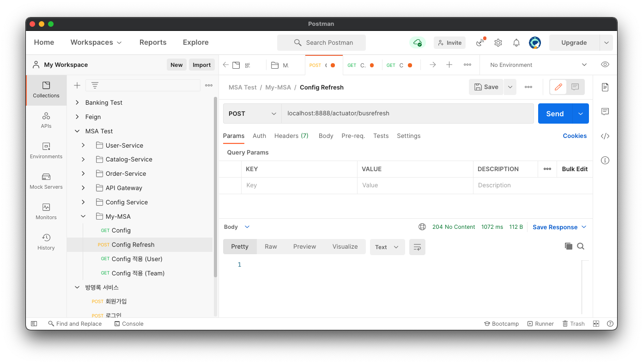
Task: Click the filter icon in collections search
Action: [95, 85]
